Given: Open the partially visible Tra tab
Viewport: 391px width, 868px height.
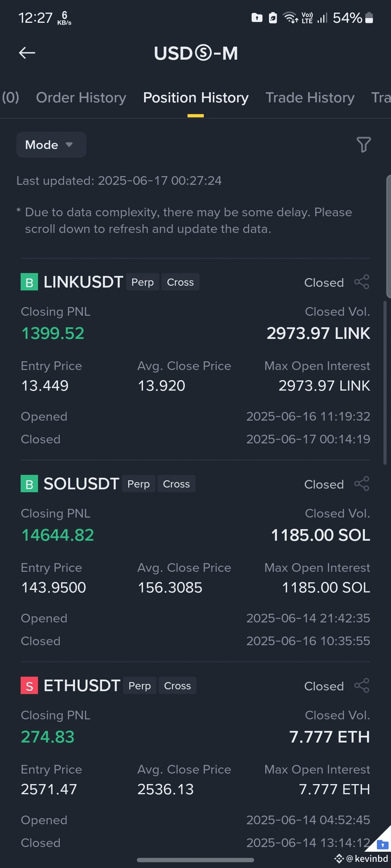Looking at the screenshot, I should point(381,98).
